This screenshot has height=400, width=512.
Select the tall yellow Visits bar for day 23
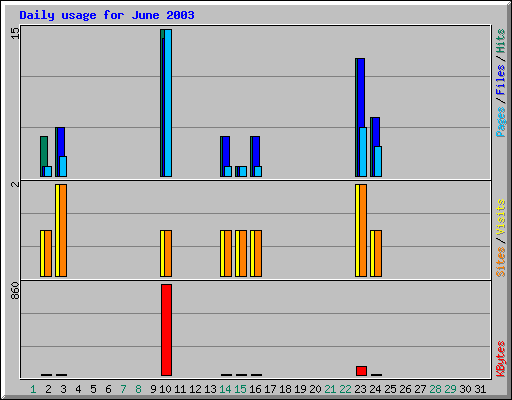point(357,230)
